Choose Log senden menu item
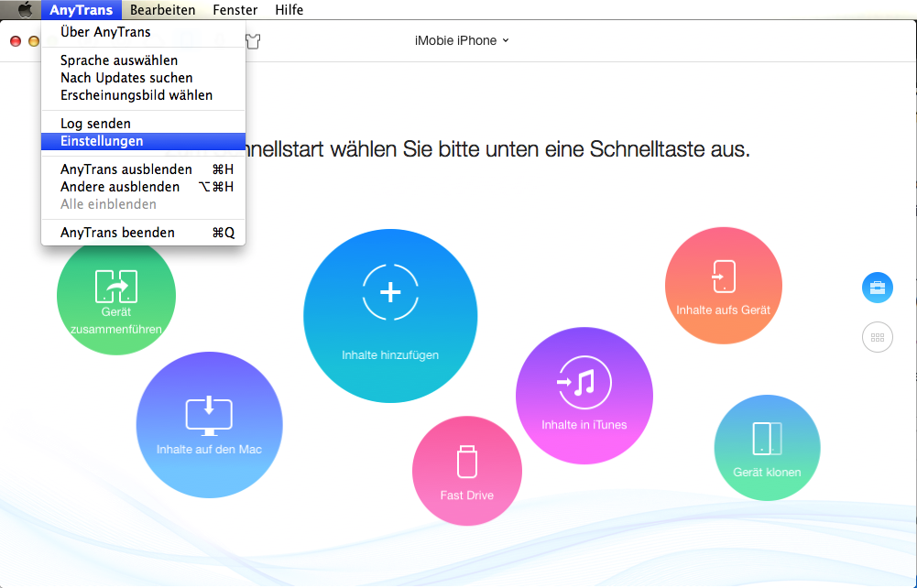This screenshot has height=588, width=917. (x=143, y=124)
